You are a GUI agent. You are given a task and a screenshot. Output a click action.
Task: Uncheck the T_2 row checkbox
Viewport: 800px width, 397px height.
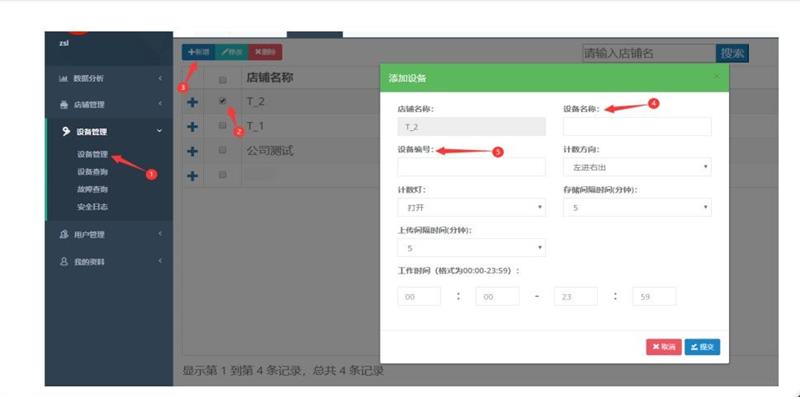point(222,101)
